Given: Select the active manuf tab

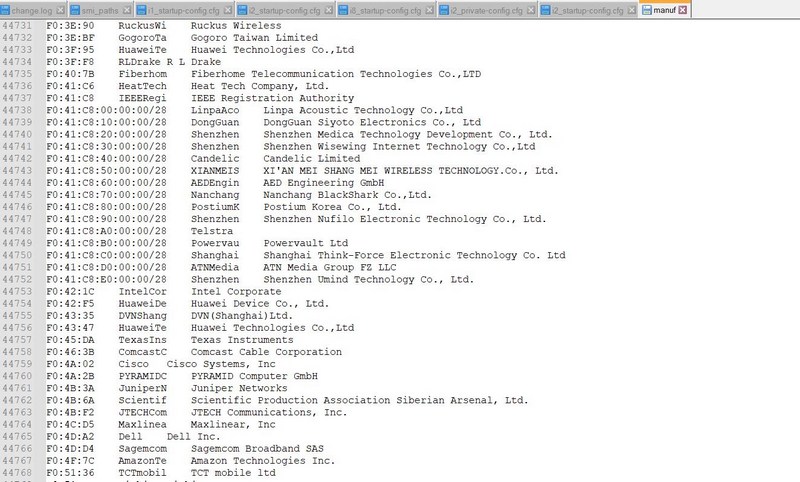Looking at the screenshot, I should [664, 10].
